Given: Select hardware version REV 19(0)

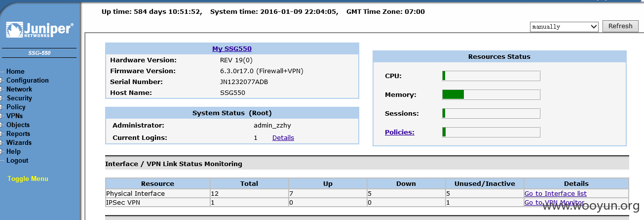Looking at the screenshot, I should coord(236,60).
